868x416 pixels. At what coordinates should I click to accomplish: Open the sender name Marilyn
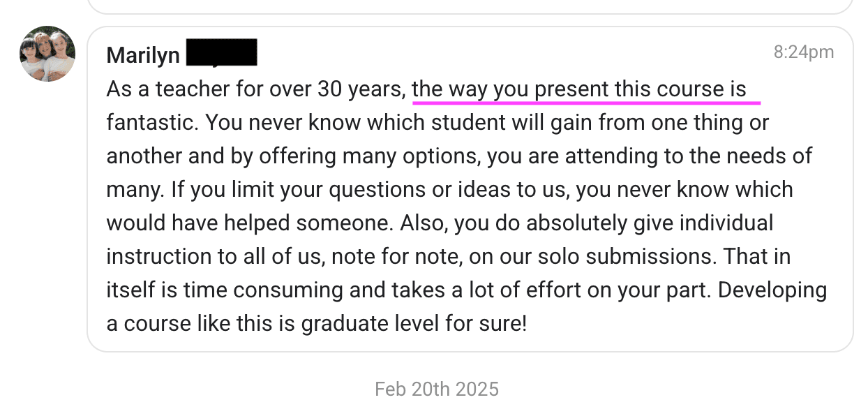point(143,55)
